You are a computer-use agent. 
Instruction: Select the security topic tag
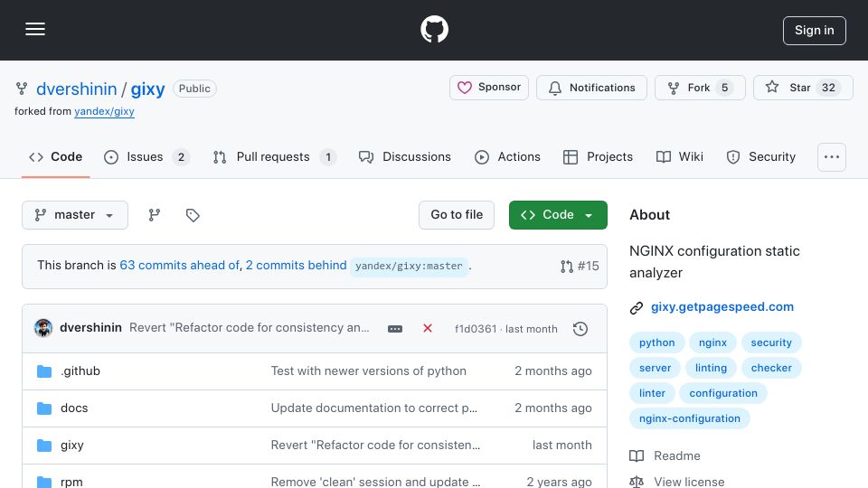click(x=771, y=343)
